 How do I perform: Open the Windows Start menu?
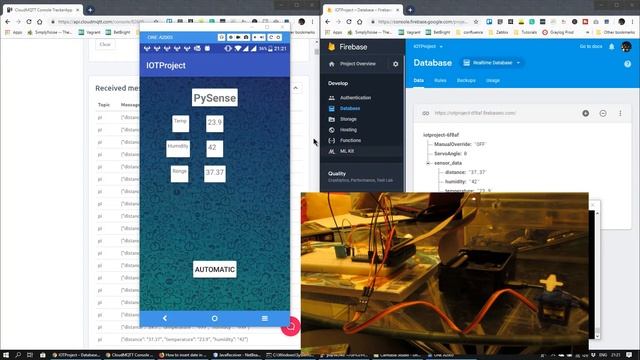pos(6,355)
